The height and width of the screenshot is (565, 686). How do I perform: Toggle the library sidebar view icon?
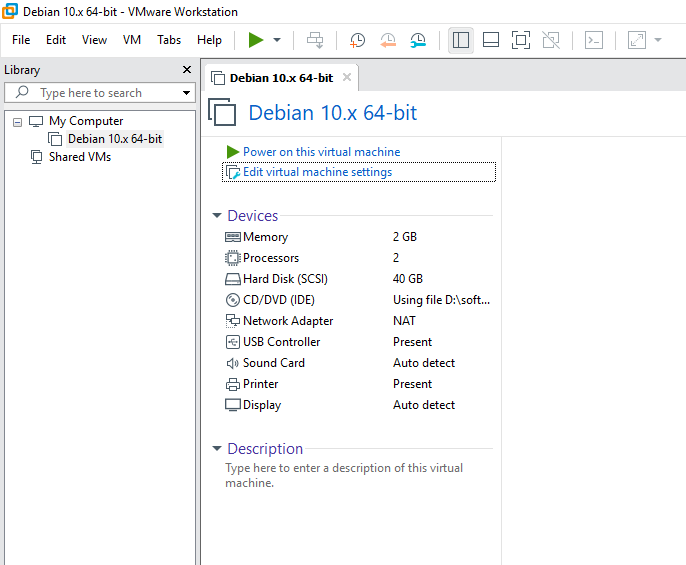461,40
